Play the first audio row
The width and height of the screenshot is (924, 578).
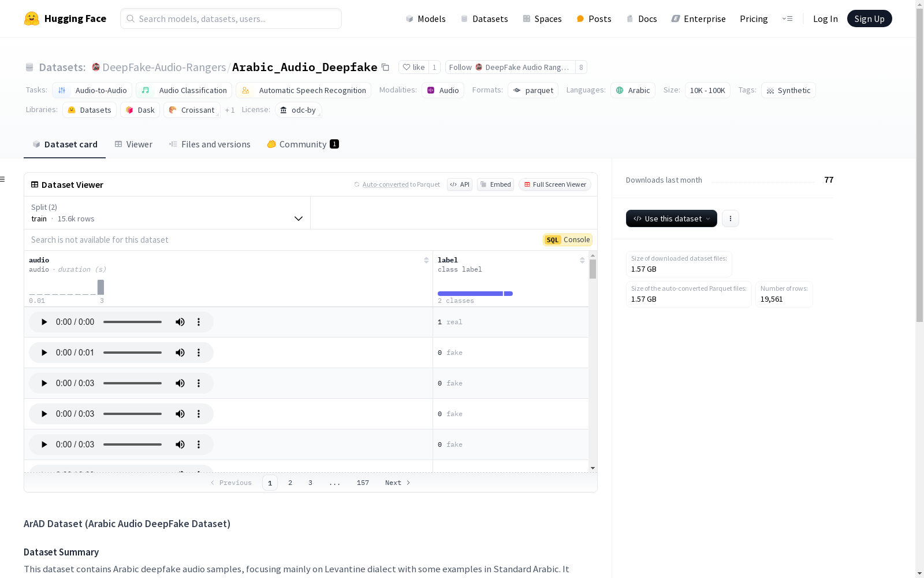coord(44,322)
